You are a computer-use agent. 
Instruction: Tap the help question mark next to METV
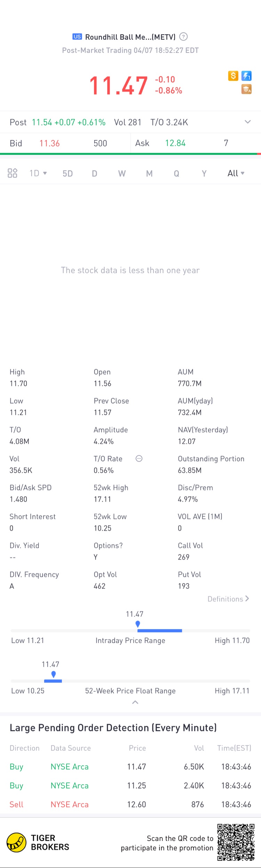point(183,36)
